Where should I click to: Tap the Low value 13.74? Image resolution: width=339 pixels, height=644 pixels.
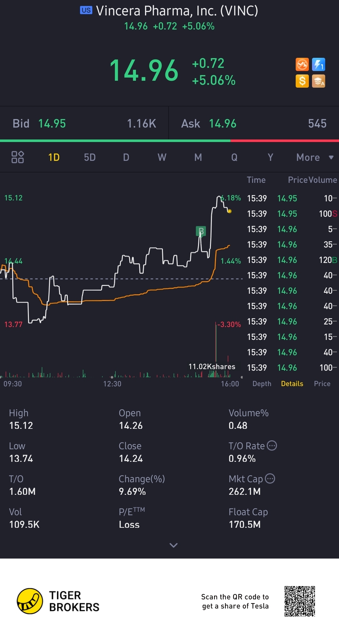(21, 458)
